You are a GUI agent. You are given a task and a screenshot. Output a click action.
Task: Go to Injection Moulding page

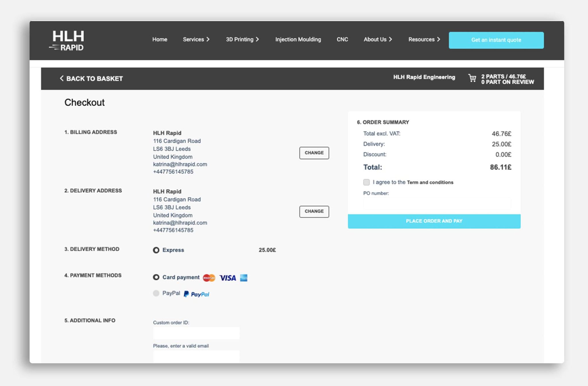pyautogui.click(x=298, y=39)
